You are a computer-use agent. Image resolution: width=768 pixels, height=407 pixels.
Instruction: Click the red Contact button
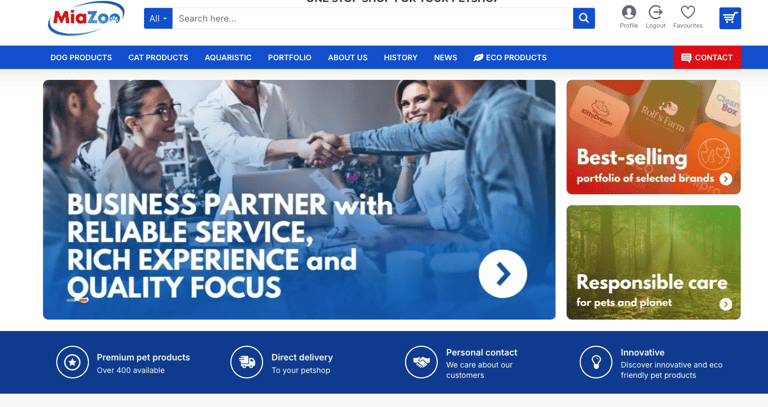click(707, 57)
